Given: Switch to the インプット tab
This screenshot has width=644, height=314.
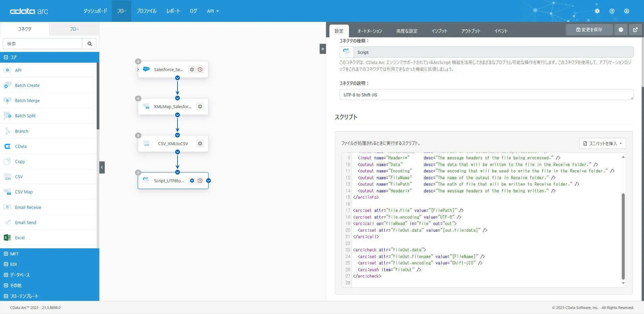Looking at the screenshot, I should (x=439, y=31).
